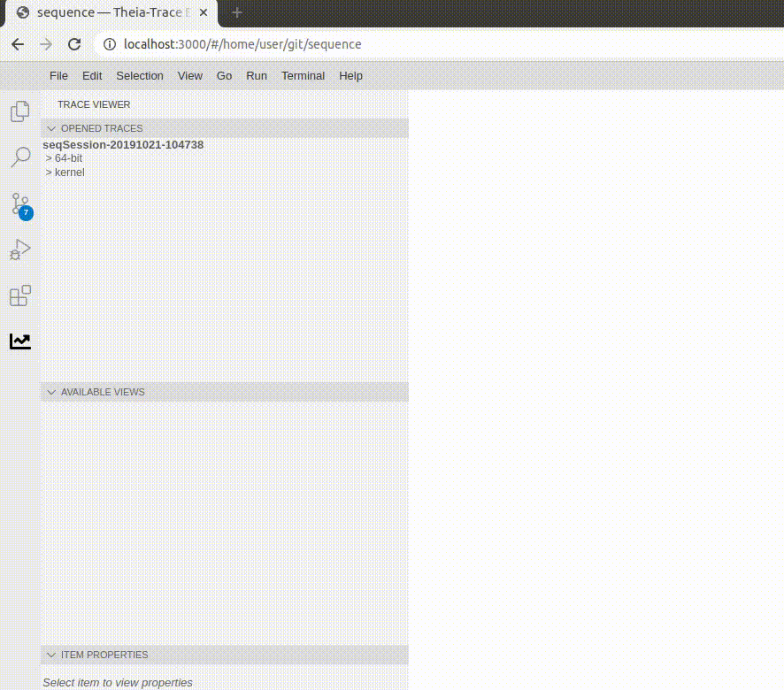Open a new browser tab

[x=236, y=12]
